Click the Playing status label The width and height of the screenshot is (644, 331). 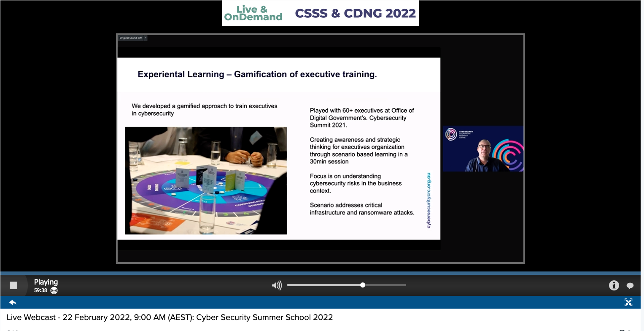46,282
